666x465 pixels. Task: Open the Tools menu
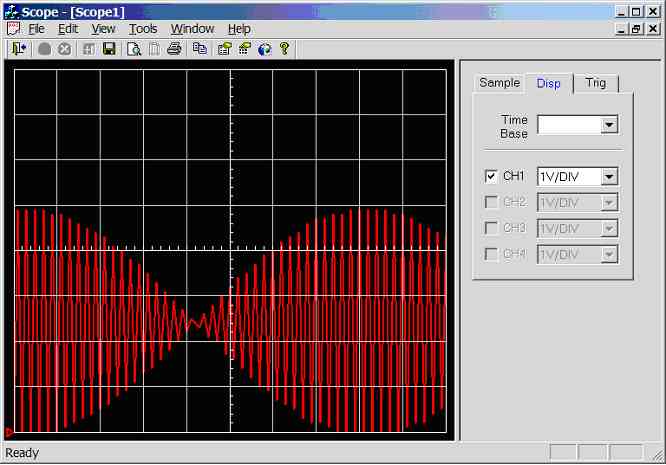pos(143,29)
